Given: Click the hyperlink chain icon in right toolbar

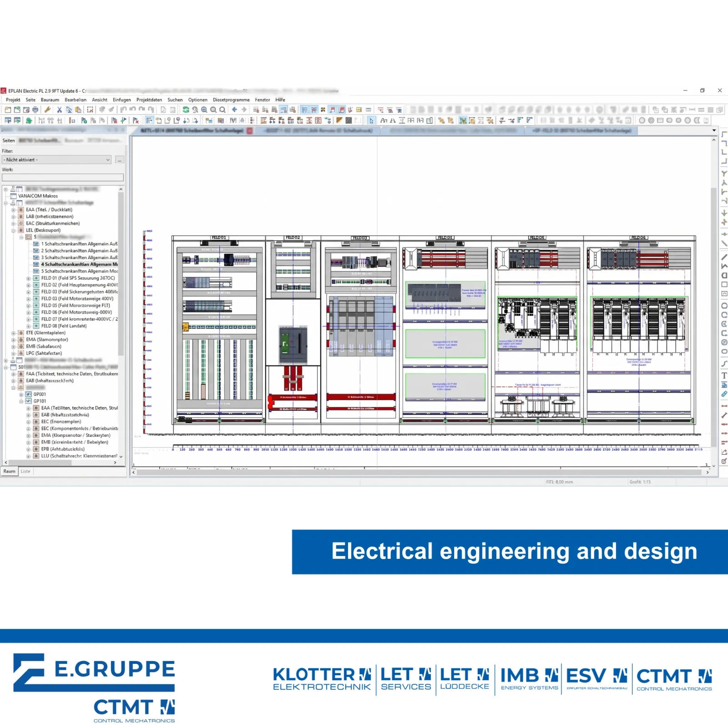Looking at the screenshot, I should [724, 394].
